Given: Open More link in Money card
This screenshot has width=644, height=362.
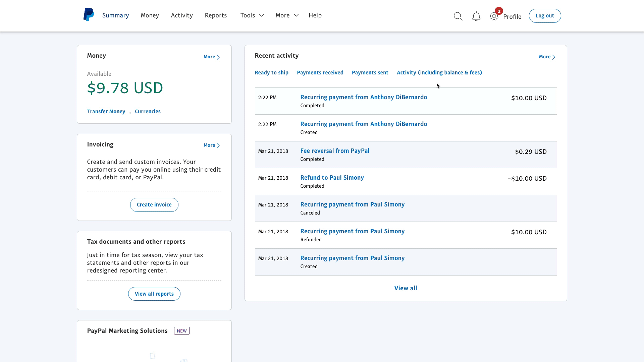Looking at the screenshot, I should pos(212,57).
